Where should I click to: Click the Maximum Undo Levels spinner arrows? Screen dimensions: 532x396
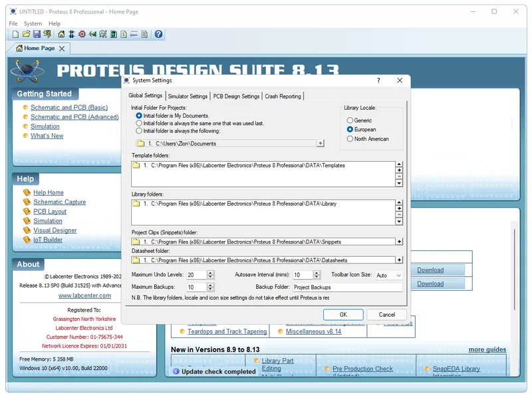click(x=211, y=275)
